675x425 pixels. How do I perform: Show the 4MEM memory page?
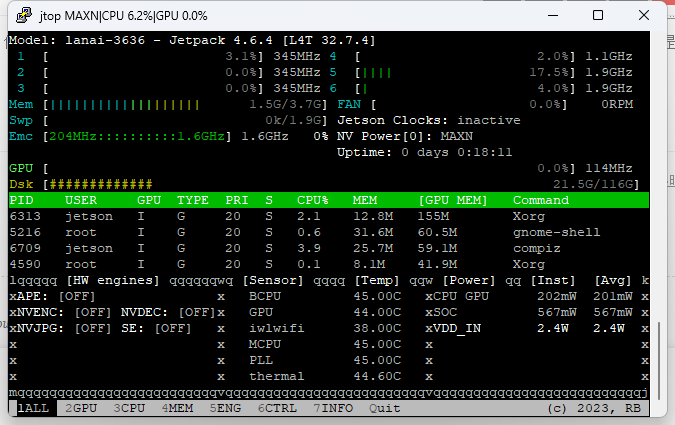click(x=179, y=408)
